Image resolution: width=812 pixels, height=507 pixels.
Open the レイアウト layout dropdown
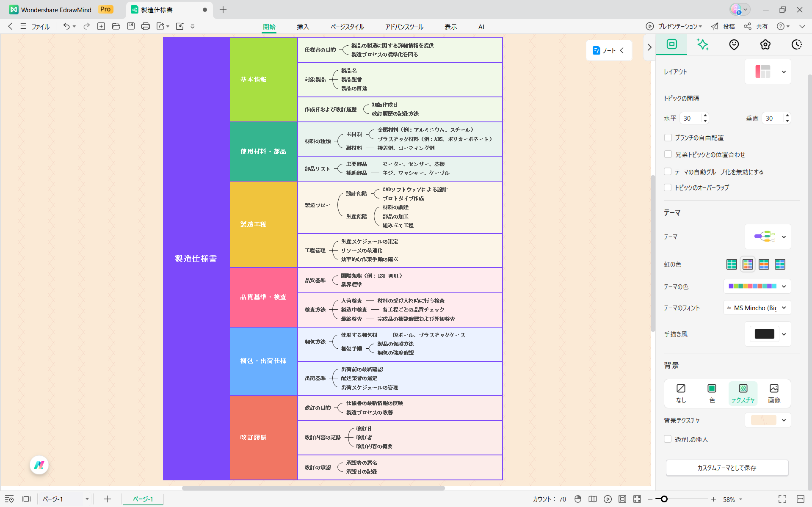(x=768, y=72)
